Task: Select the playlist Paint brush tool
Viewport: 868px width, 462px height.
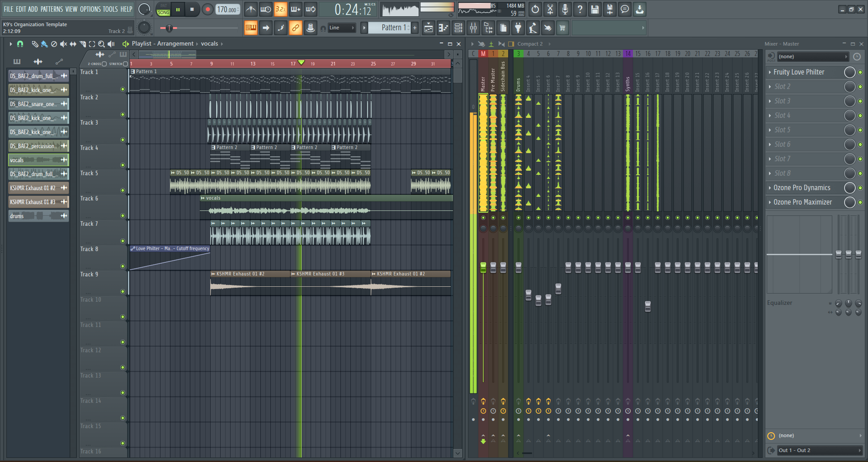Action: pyautogui.click(x=44, y=44)
